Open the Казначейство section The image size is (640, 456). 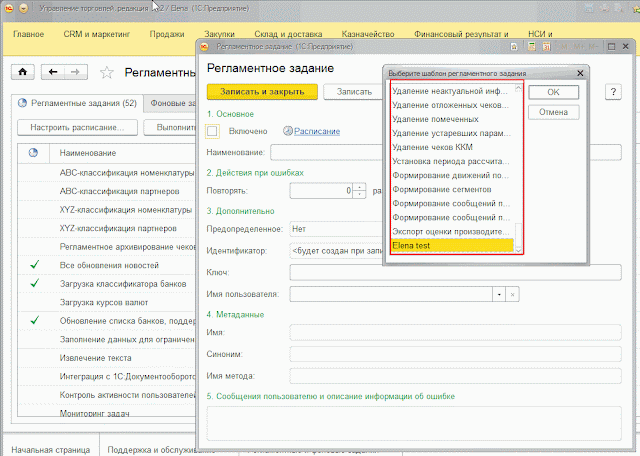point(368,34)
